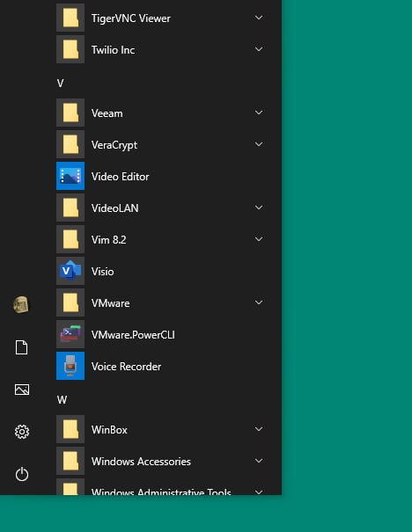Screen dimensions: 412x532
Task: Expand Twilio Inc folder chevron
Action: (259, 49)
